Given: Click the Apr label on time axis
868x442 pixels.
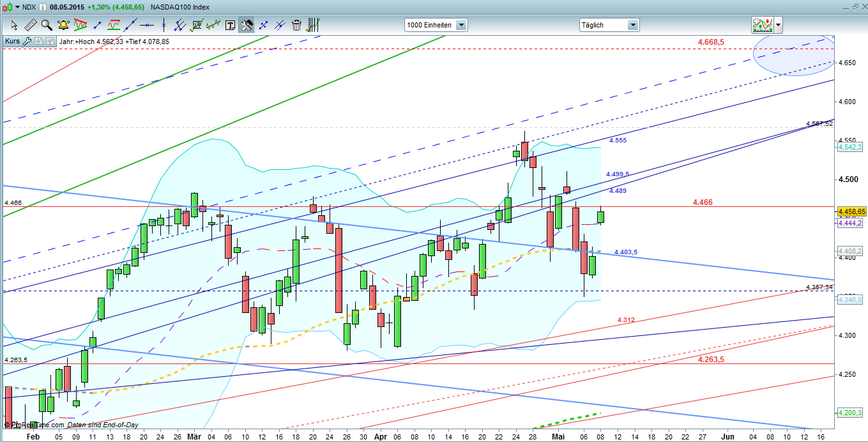Looking at the screenshot, I should [380, 436].
